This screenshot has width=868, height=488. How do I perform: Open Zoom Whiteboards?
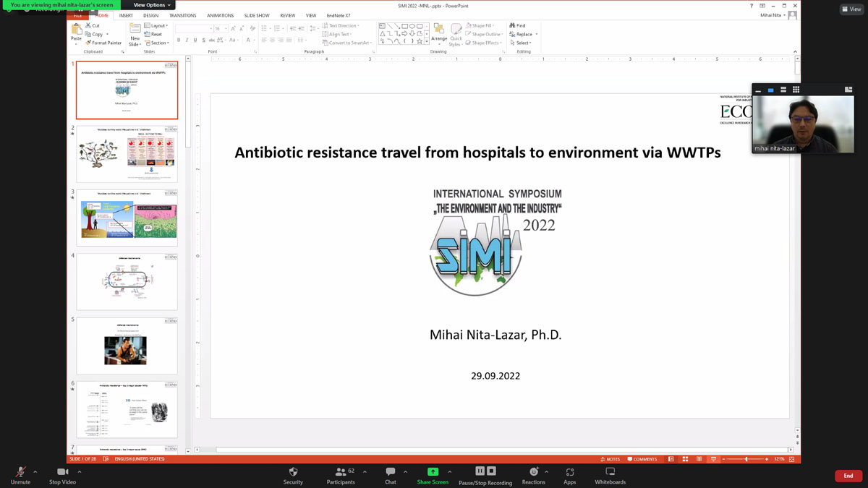click(x=610, y=475)
